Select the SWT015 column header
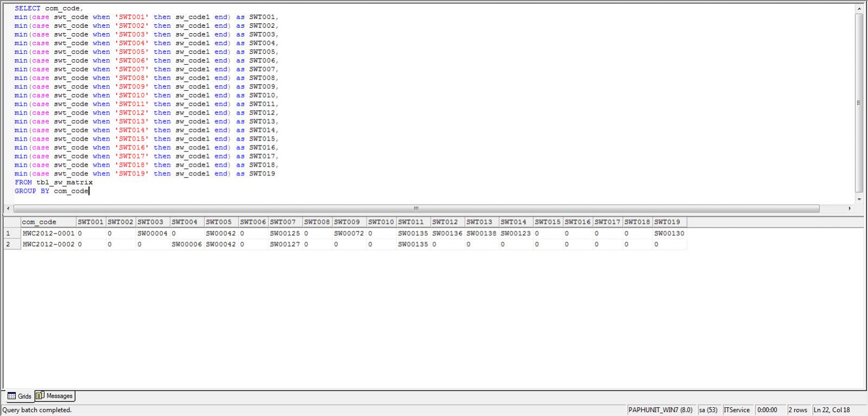The width and height of the screenshot is (868, 416). [548, 222]
